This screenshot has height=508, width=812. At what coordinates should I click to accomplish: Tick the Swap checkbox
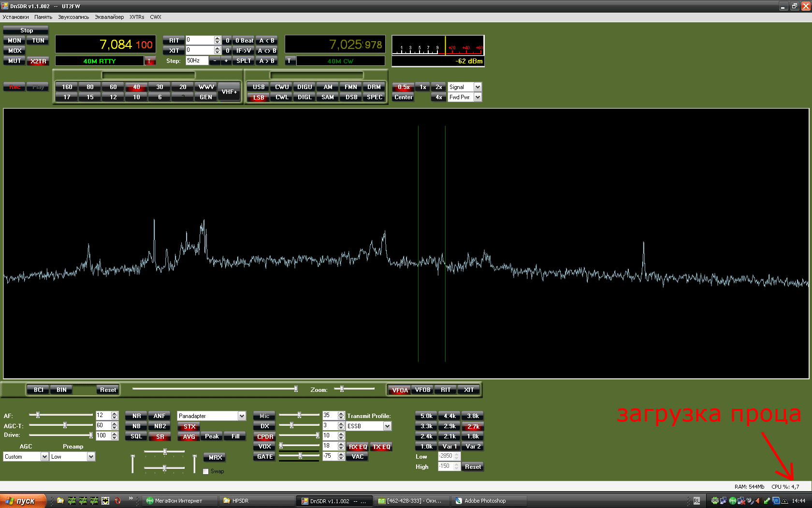[206, 471]
